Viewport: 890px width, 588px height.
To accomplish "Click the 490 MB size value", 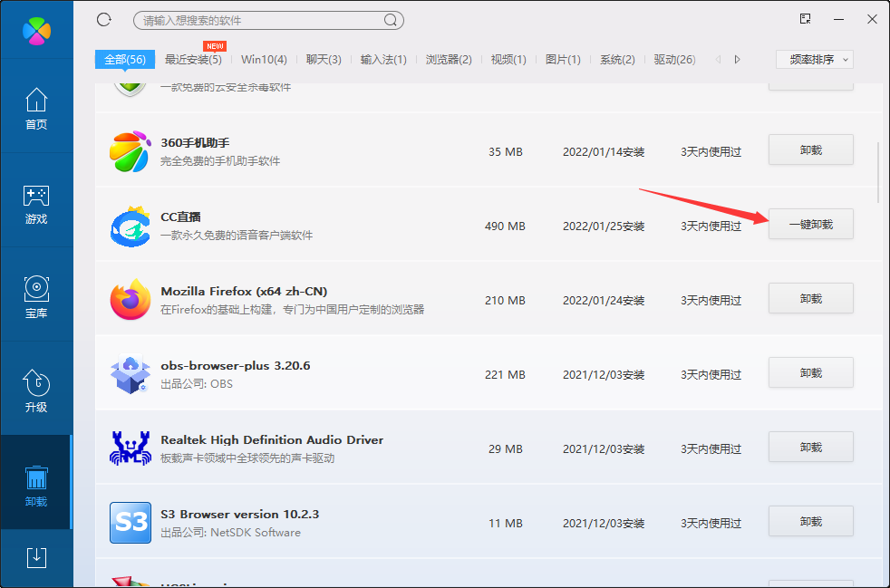I will click(x=505, y=226).
